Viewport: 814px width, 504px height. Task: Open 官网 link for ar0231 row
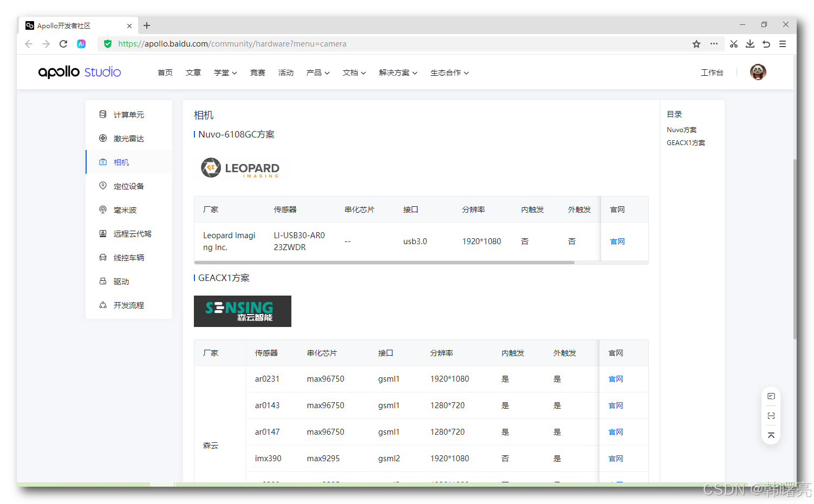click(616, 379)
